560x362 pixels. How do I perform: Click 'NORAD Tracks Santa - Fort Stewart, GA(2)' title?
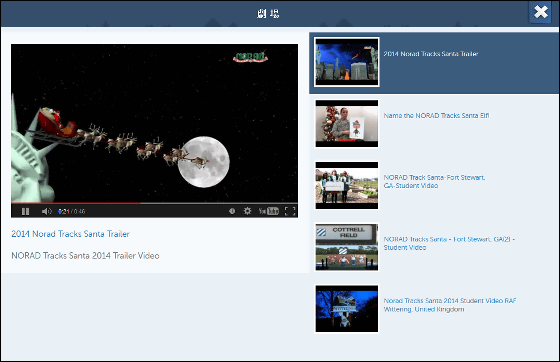pos(449,243)
